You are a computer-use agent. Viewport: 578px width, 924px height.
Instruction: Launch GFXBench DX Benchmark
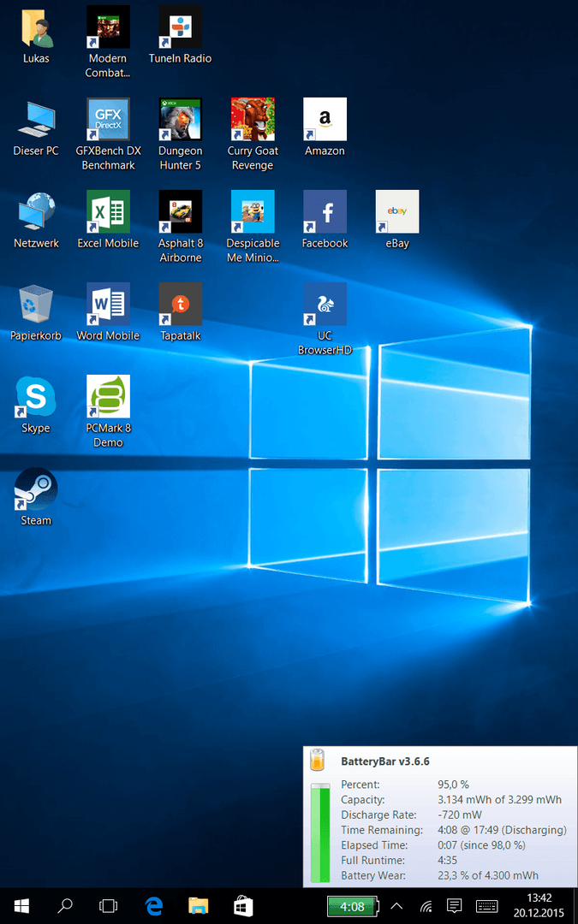point(108,134)
